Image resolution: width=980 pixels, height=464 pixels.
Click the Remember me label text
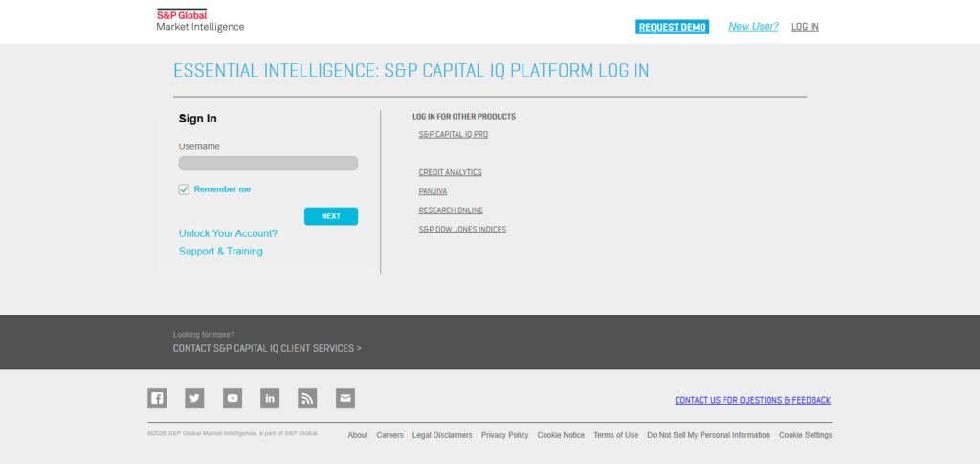coord(222,189)
